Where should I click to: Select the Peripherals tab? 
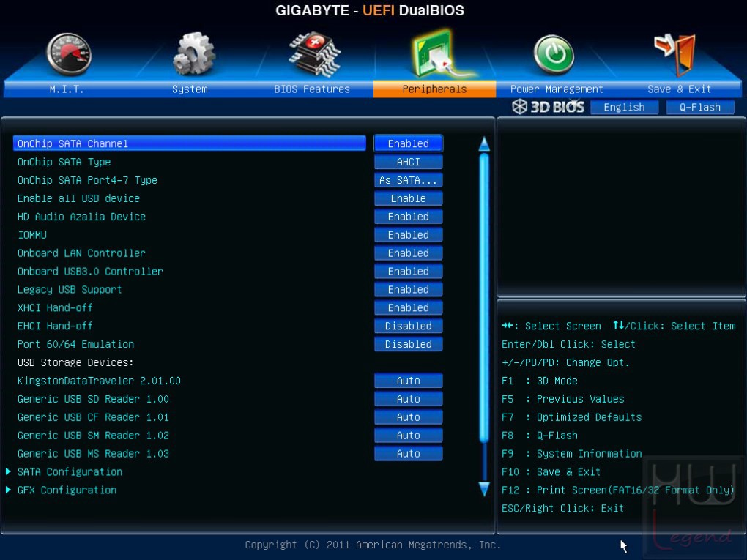point(434,89)
